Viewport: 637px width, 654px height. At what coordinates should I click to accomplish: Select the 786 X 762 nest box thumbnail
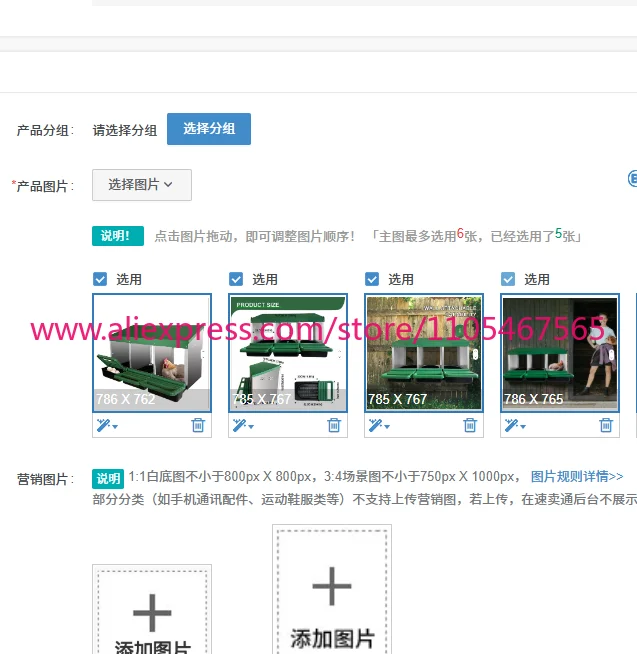point(152,353)
